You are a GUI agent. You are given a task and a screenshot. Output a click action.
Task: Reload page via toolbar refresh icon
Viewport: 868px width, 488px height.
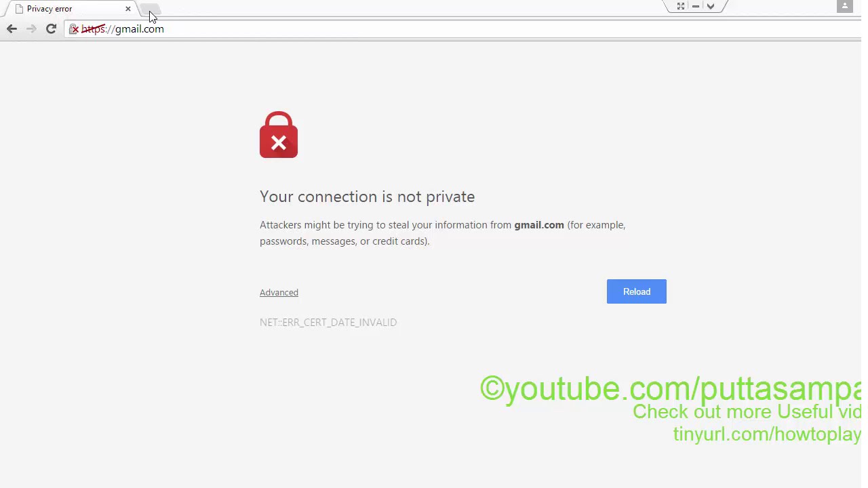tap(51, 28)
